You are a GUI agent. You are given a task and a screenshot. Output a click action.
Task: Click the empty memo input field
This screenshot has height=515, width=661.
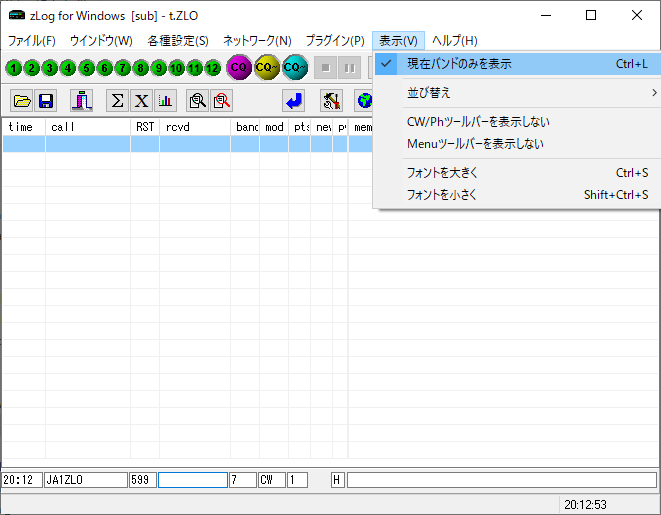502,480
